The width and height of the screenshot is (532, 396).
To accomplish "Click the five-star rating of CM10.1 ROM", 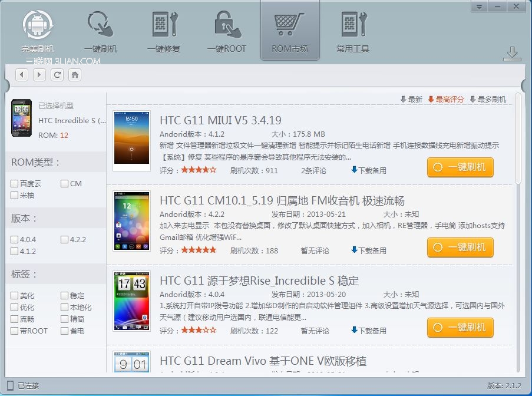I will tap(199, 250).
